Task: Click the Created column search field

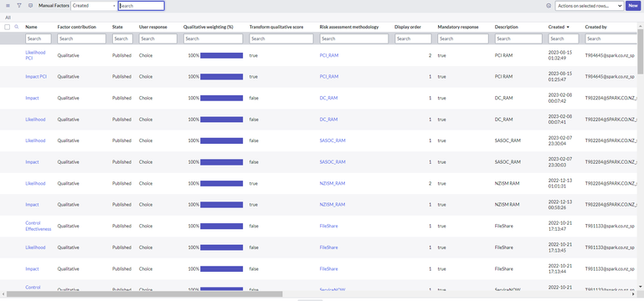Action: [x=564, y=38]
